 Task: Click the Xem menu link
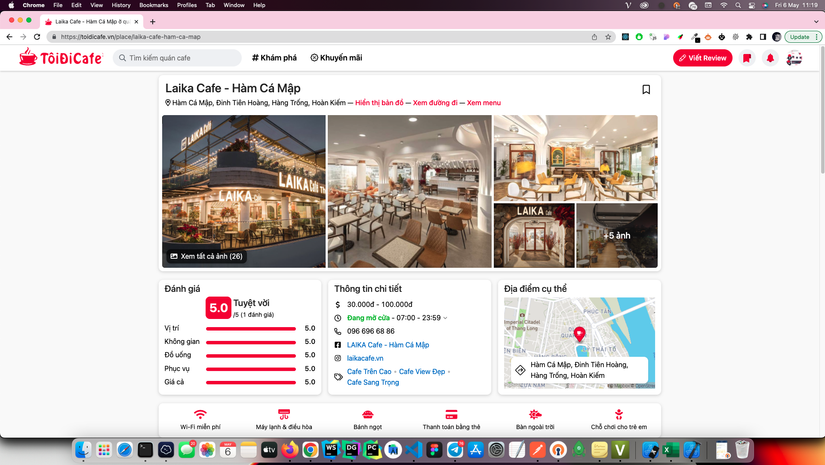tap(484, 103)
